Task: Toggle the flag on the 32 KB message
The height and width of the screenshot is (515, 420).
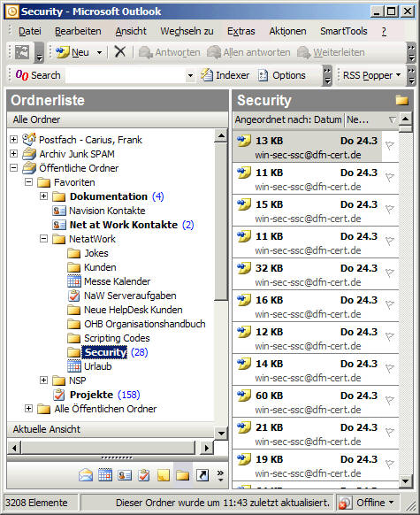Action: coord(389,273)
